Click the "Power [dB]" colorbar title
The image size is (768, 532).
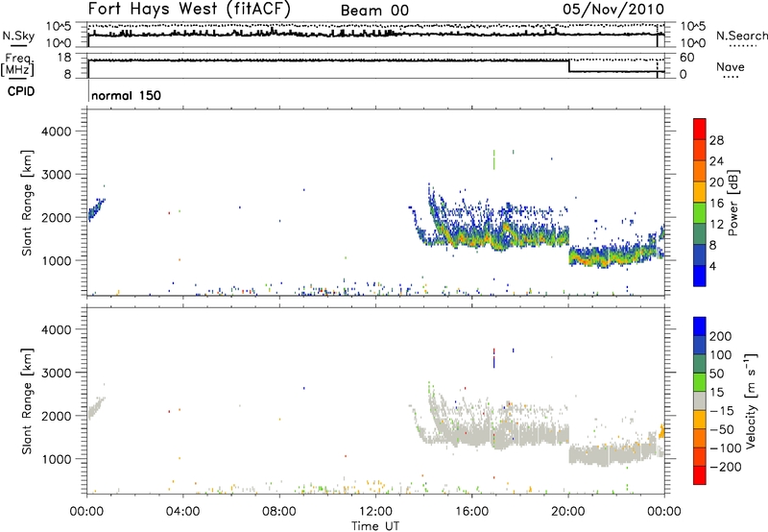[x=732, y=203]
